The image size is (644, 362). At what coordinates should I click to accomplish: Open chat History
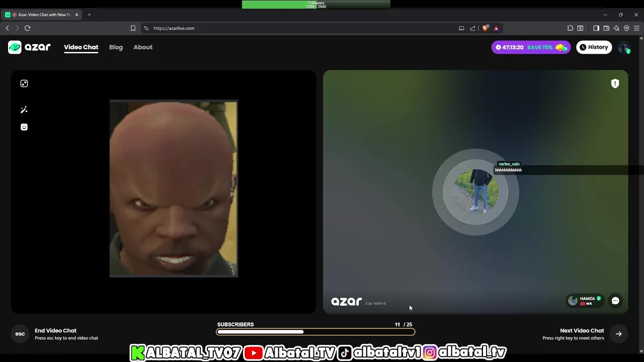click(594, 47)
